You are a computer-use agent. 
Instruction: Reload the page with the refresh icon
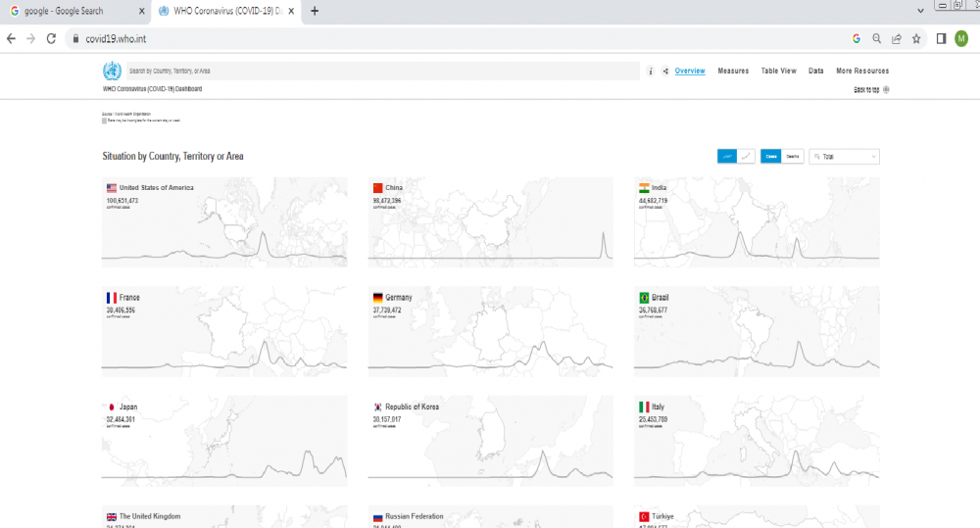50,39
